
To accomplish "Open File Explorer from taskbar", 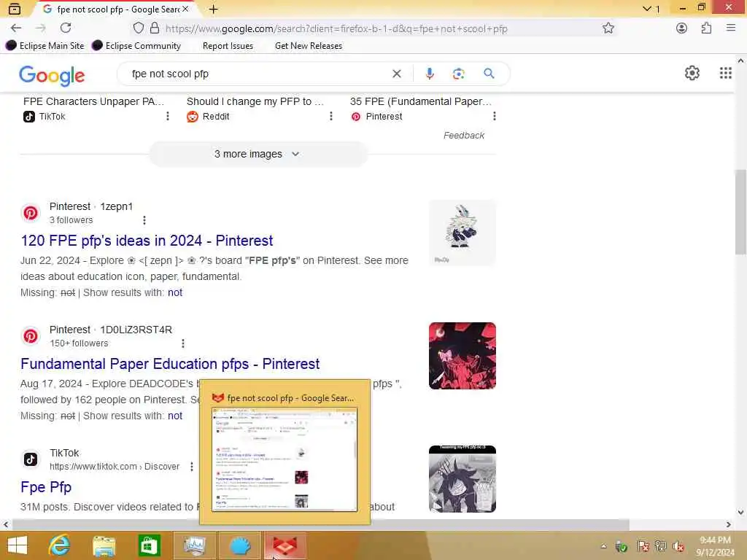I will (104, 546).
